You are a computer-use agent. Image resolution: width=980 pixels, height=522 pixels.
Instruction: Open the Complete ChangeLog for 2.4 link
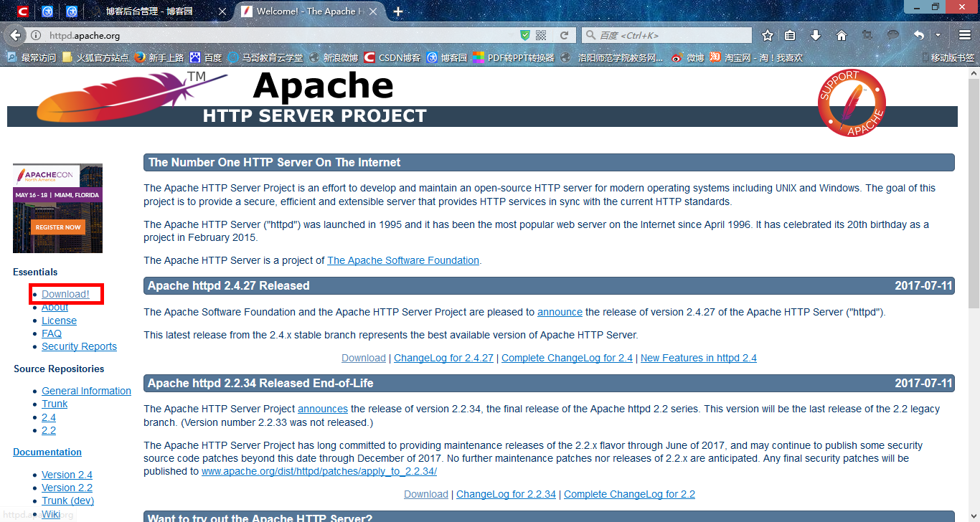point(567,358)
